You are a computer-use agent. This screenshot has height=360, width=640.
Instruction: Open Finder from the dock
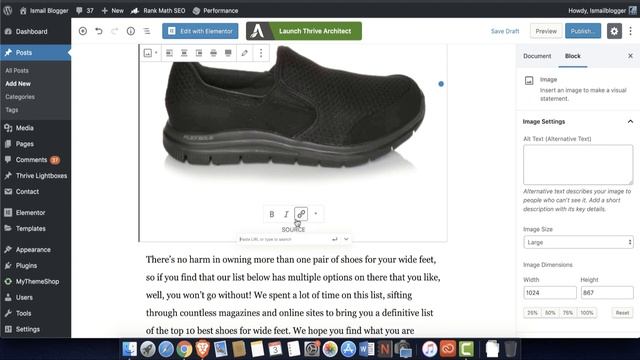pyautogui.click(x=130, y=349)
